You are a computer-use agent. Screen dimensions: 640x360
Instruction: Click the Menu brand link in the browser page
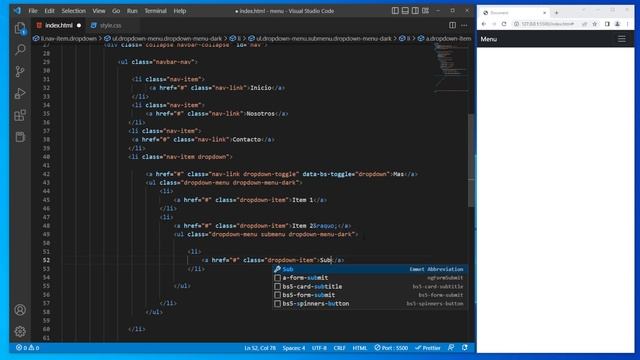pos(489,39)
